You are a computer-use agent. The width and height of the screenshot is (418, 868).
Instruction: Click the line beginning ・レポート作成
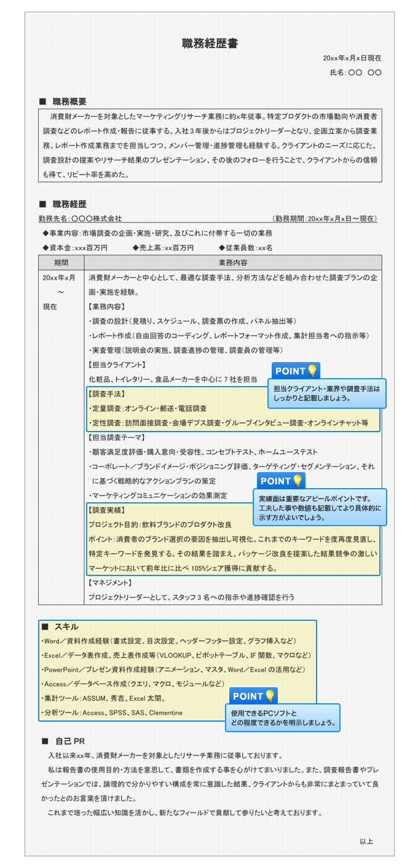click(x=229, y=336)
